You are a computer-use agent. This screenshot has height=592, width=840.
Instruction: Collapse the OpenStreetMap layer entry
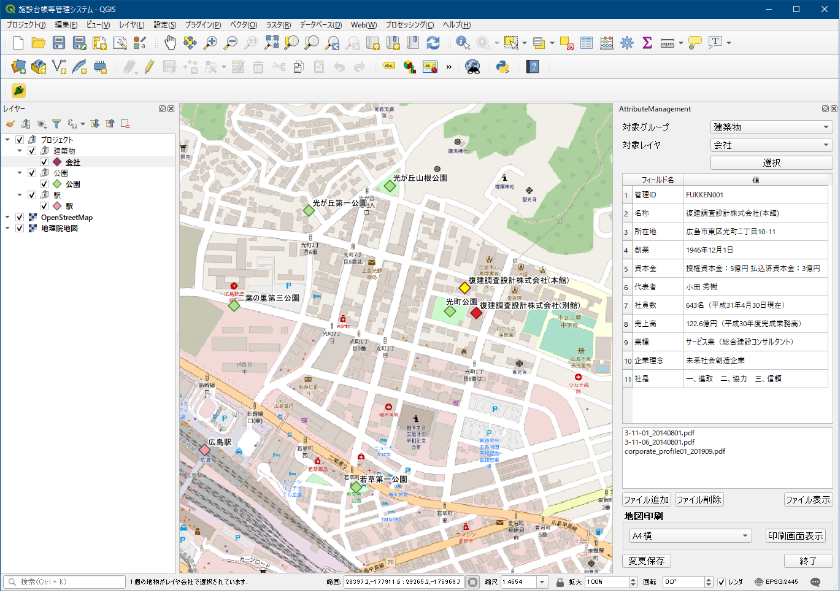click(x=8, y=217)
